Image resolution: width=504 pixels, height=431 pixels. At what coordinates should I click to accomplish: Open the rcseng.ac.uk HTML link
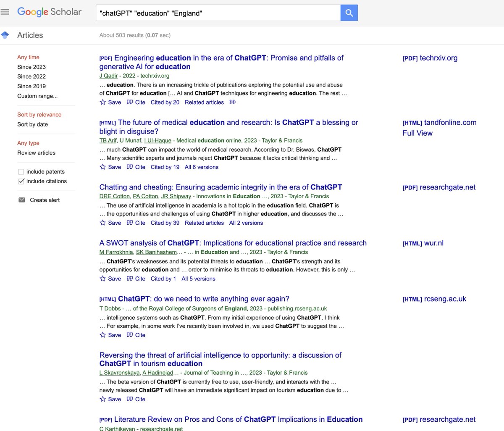(x=434, y=299)
